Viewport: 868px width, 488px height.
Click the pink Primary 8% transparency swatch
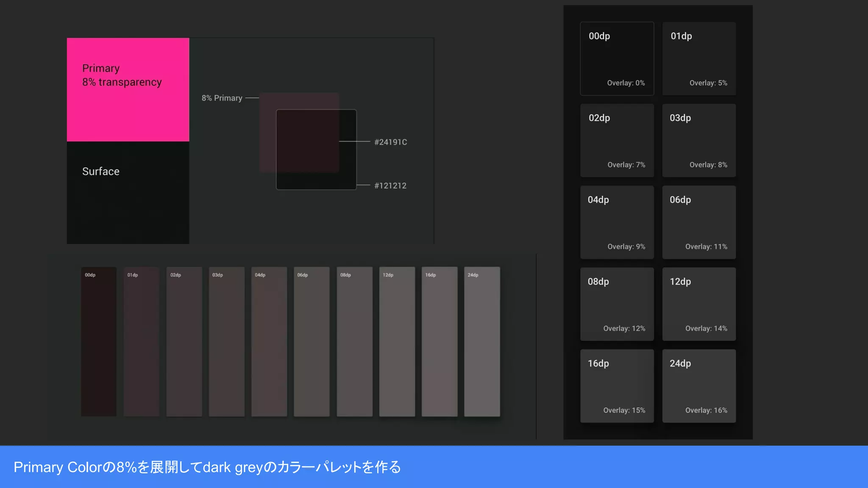tap(128, 89)
